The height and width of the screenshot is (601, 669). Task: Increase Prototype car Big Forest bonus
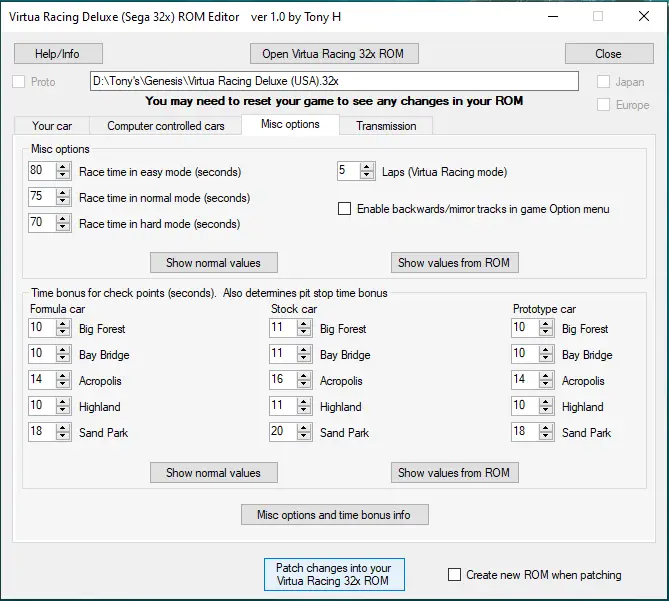coord(546,324)
